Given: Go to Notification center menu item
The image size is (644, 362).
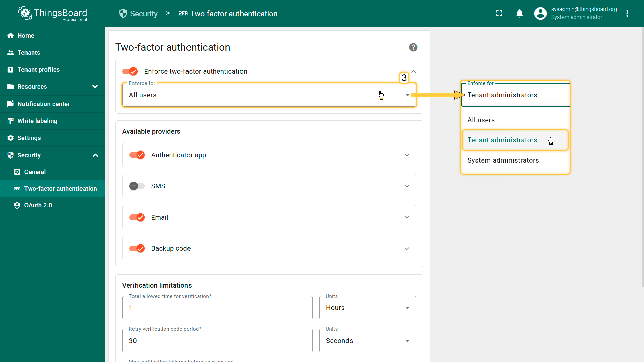Looking at the screenshot, I should click(44, 104).
